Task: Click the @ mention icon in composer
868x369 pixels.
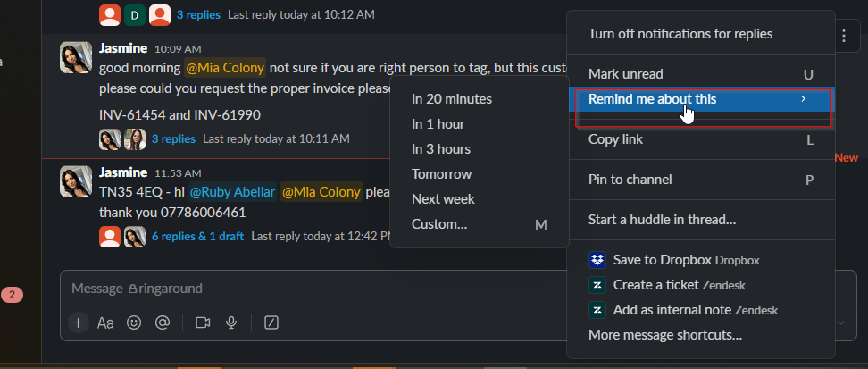Action: (x=162, y=323)
